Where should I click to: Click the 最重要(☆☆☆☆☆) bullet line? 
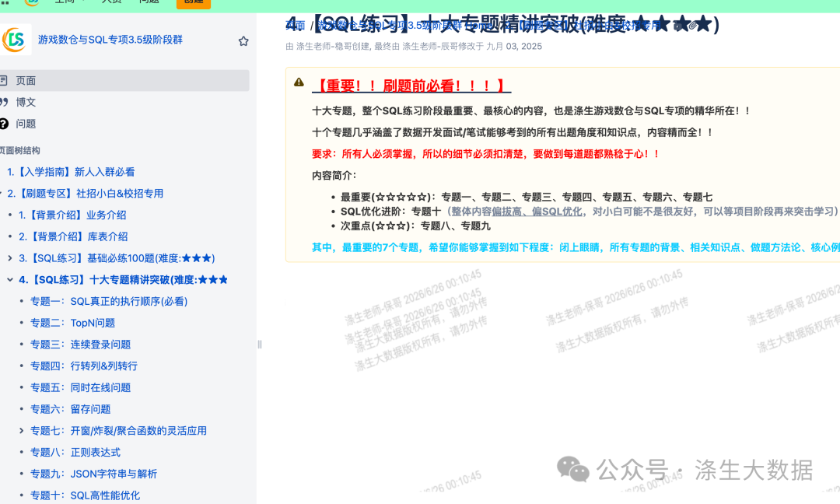527,197
